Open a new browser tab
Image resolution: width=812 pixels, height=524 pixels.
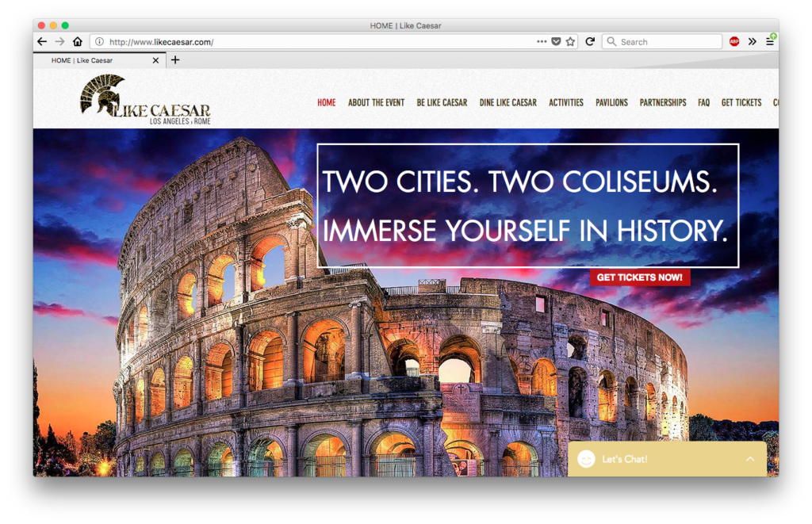coord(175,60)
